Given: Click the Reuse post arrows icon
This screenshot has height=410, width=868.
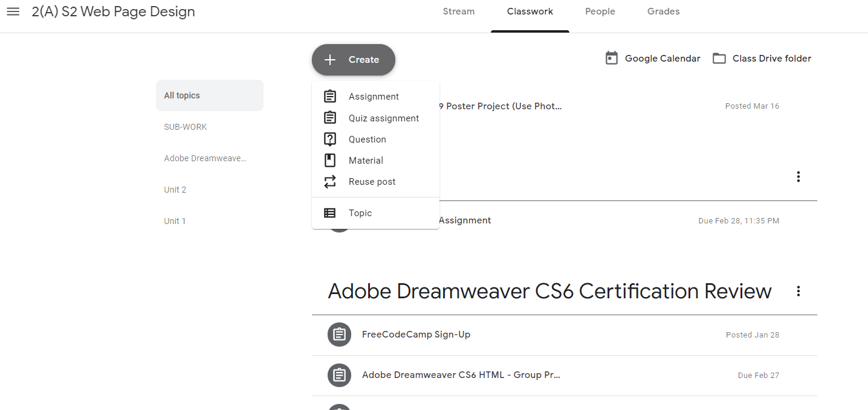Looking at the screenshot, I should [329, 182].
